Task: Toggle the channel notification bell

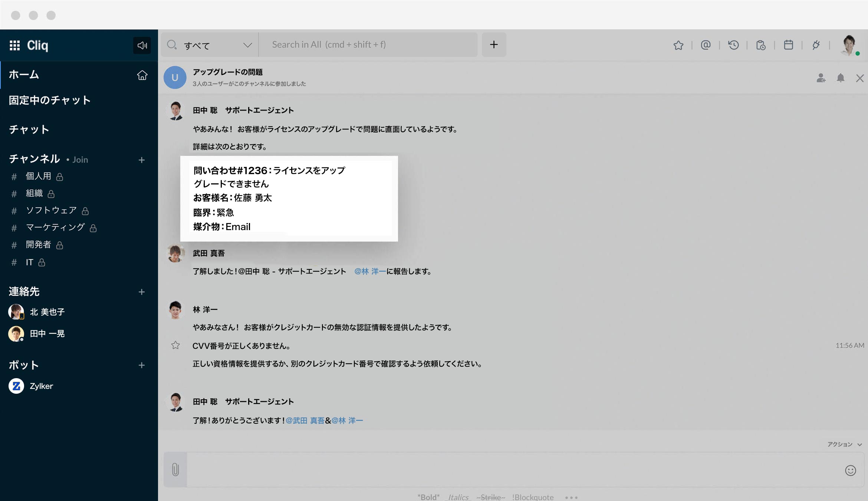Action: point(841,78)
